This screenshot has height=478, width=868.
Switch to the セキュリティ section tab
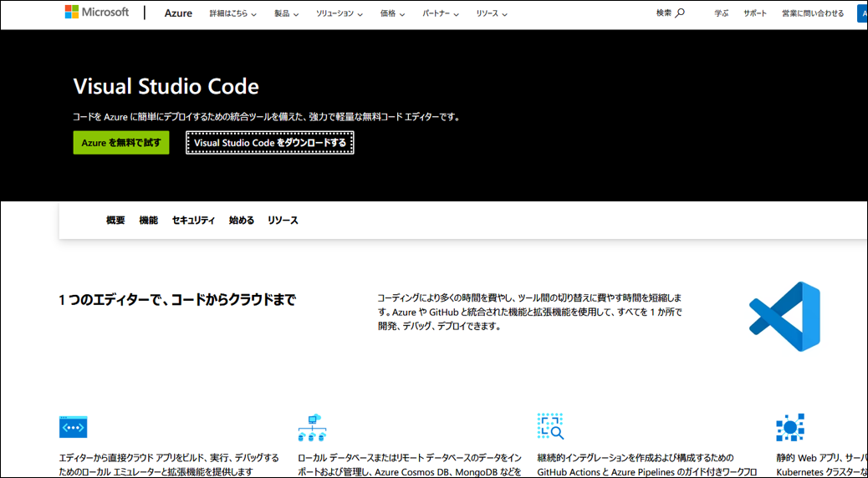click(193, 220)
